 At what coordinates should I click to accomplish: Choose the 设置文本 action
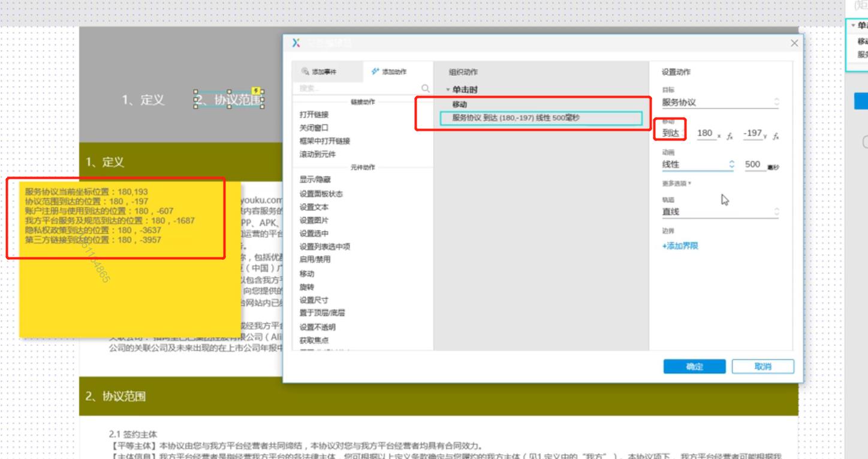(314, 207)
